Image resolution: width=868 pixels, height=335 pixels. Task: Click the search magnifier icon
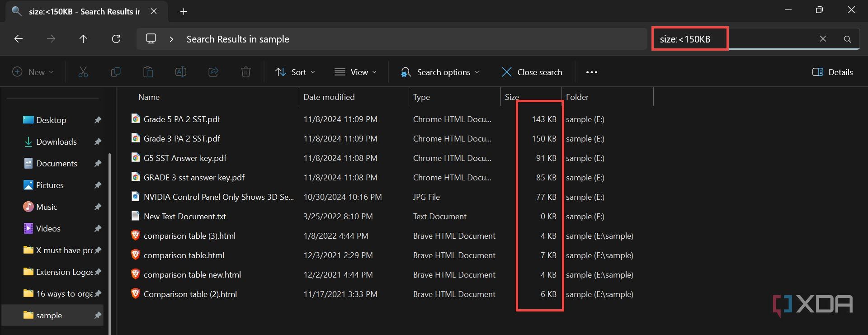click(848, 39)
